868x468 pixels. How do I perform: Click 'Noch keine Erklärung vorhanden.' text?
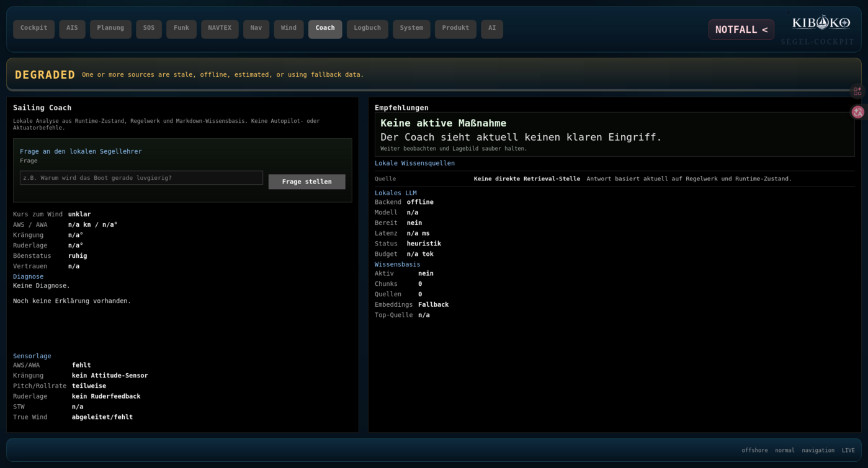[72, 301]
